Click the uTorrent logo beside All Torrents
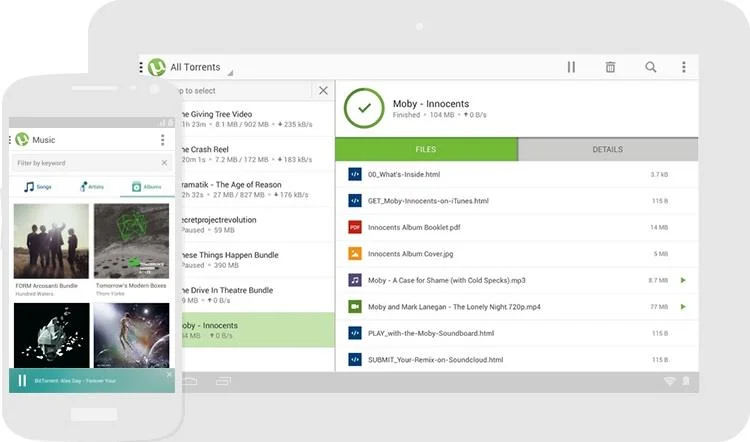 pos(157,68)
